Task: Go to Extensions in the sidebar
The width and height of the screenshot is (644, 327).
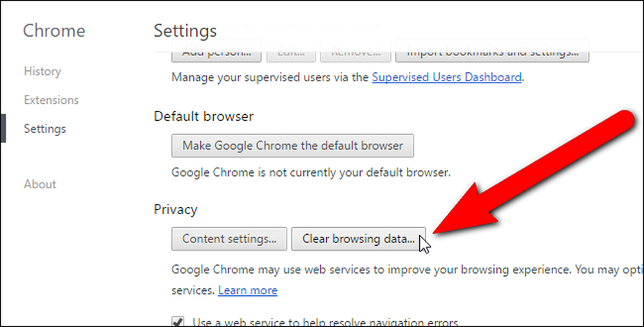Action: [52, 100]
